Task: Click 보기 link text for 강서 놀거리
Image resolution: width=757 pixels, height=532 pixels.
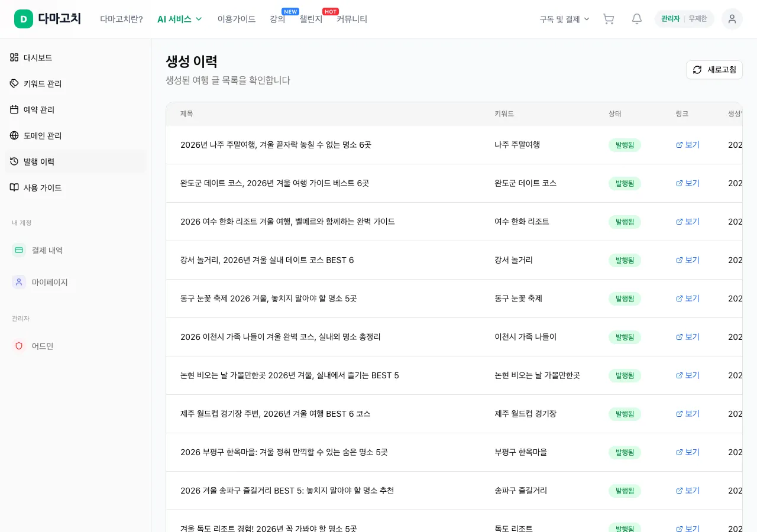Action: (x=692, y=260)
